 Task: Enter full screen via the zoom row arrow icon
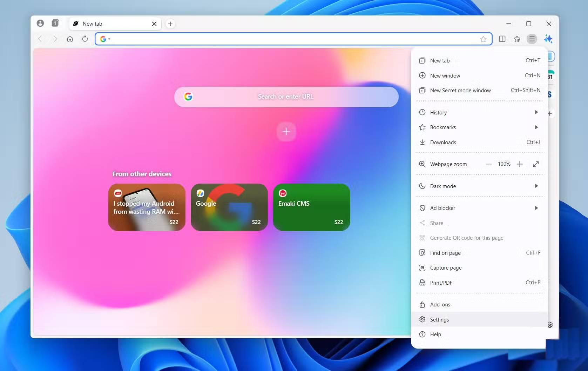click(x=536, y=164)
